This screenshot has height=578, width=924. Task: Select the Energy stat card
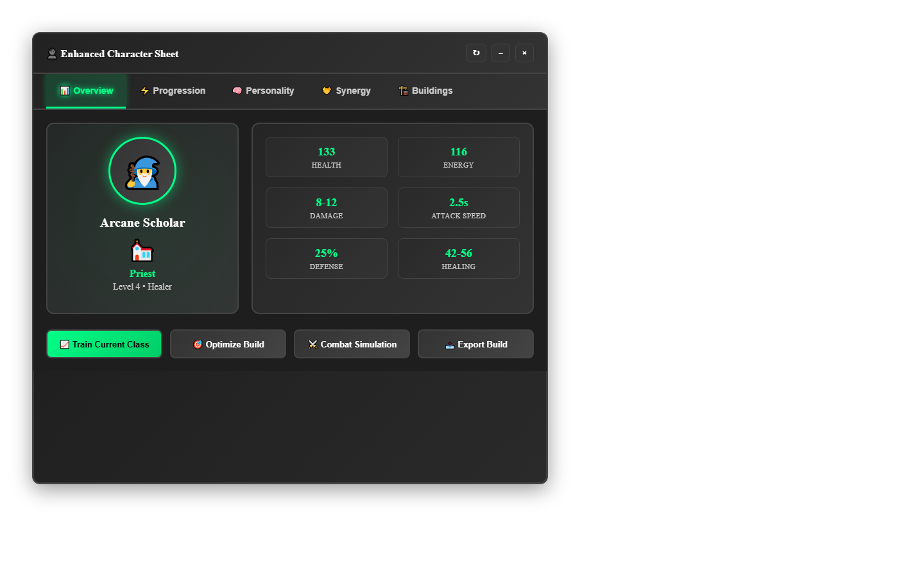coord(459,157)
